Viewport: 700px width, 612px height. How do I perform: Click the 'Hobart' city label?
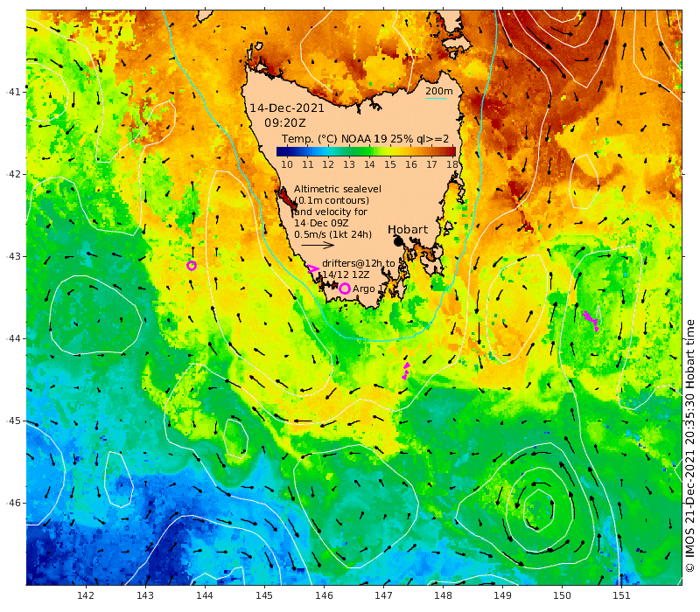(408, 230)
